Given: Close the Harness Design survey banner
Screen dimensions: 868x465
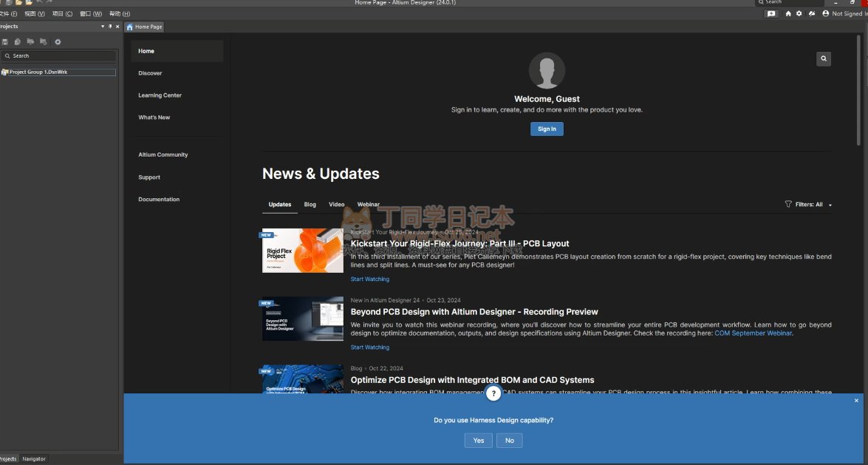Looking at the screenshot, I should click(x=856, y=400).
